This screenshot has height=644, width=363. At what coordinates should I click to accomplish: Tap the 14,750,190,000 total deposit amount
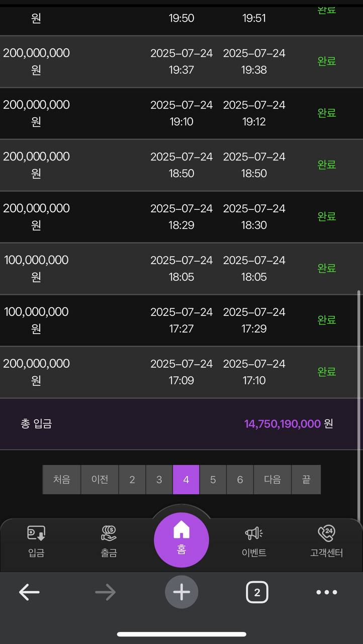282,424
